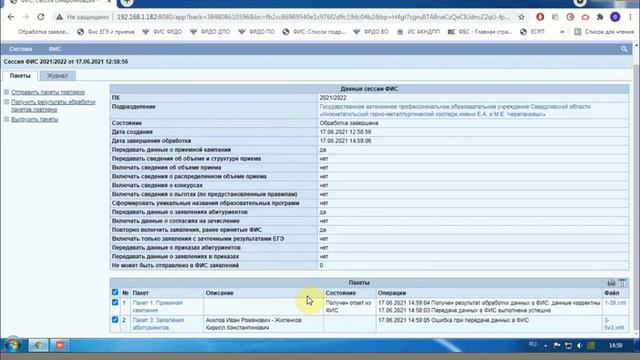Click the 'Описание' column header
640x360 pixels.
pyautogui.click(x=220, y=293)
